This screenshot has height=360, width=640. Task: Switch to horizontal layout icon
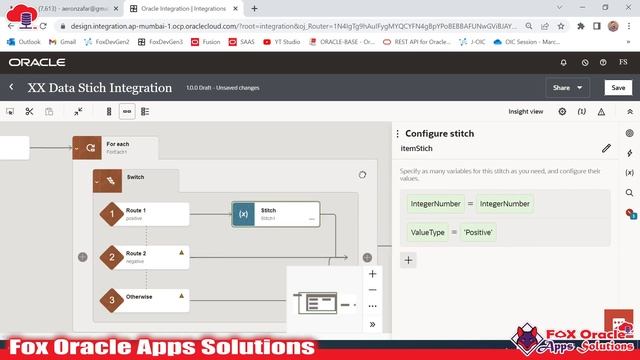127,111
